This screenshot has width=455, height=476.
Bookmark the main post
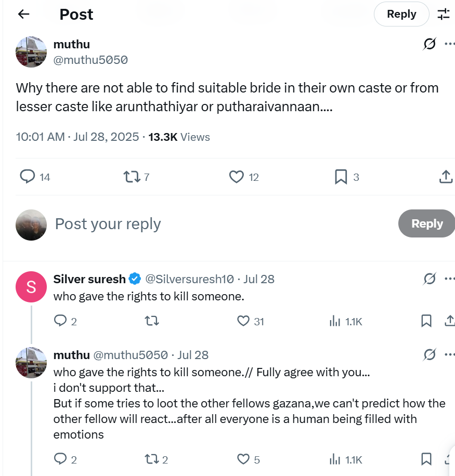click(x=341, y=177)
